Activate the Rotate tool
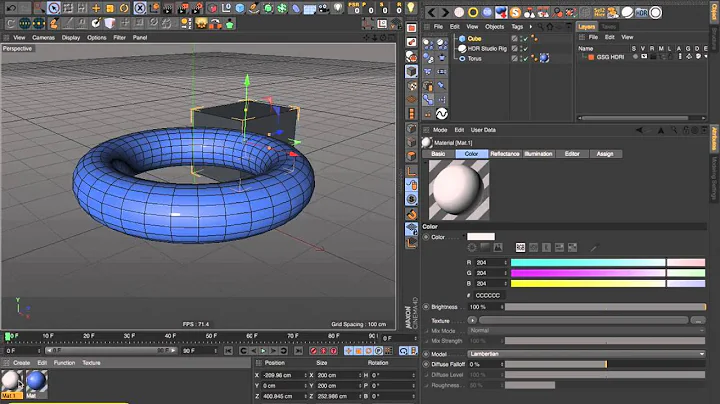Image resolution: width=720 pixels, height=404 pixels. pyautogui.click(x=124, y=8)
